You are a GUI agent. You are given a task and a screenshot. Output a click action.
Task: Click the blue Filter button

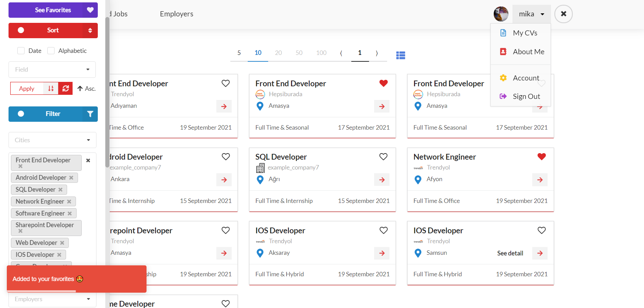[53, 114]
